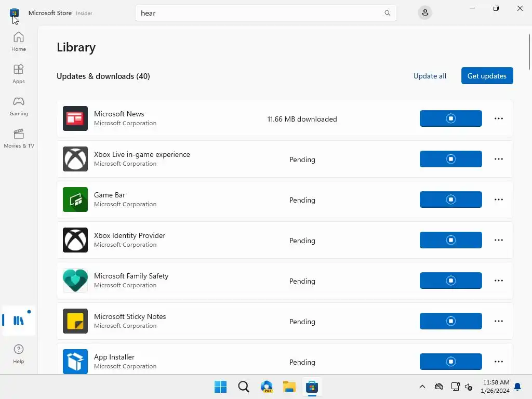Show more options for Game Bar
Image resolution: width=532 pixels, height=399 pixels.
[498, 199]
